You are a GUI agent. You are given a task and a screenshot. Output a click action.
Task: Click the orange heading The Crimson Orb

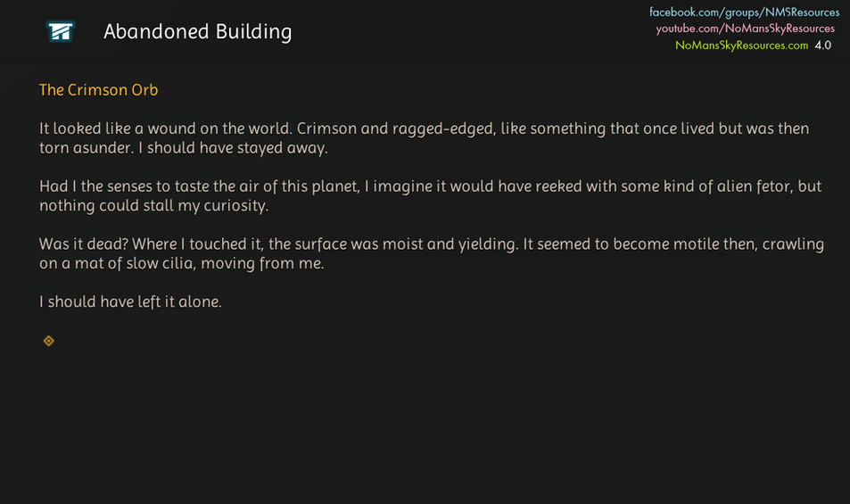tap(98, 90)
